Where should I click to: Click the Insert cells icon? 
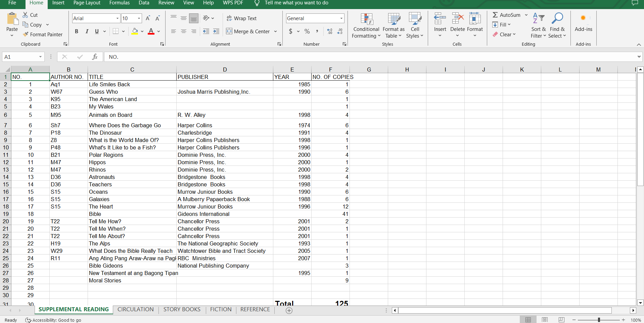pyautogui.click(x=440, y=19)
